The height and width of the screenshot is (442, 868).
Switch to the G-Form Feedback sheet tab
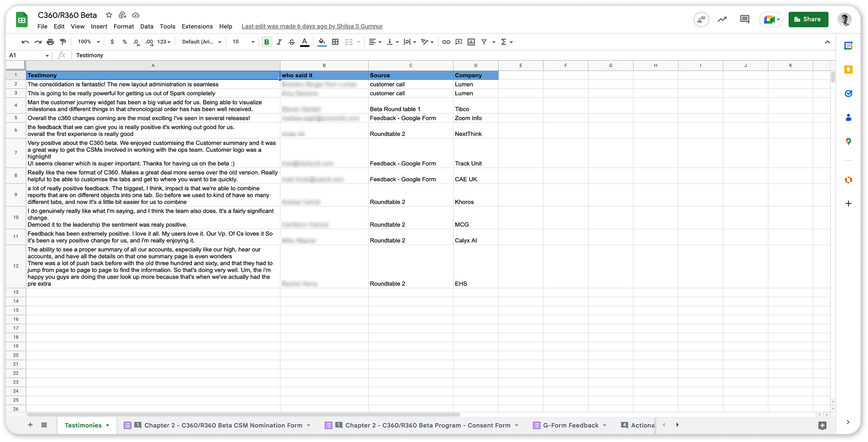pos(570,425)
